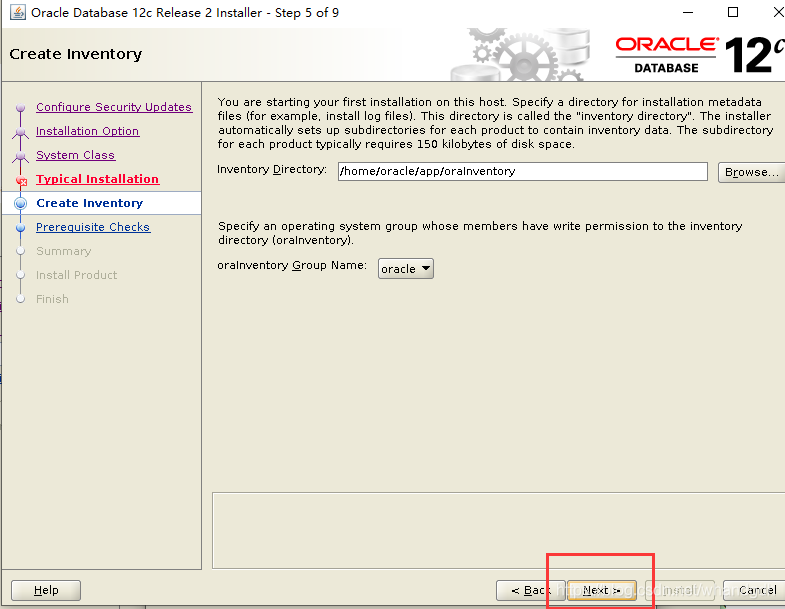
Task: Maximize the installer window
Action: pos(733,12)
